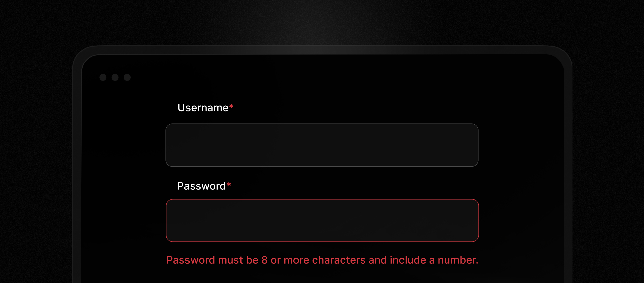Click the middle window control dot

115,78
